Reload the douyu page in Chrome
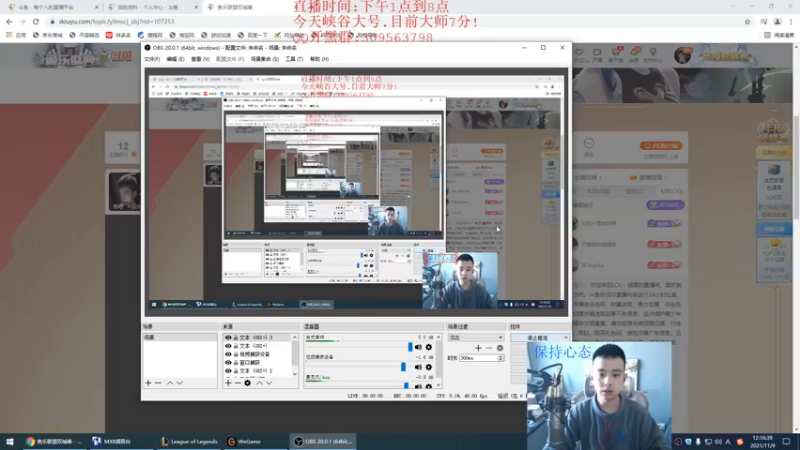Screen dimensions: 800x450 [x=36, y=21]
